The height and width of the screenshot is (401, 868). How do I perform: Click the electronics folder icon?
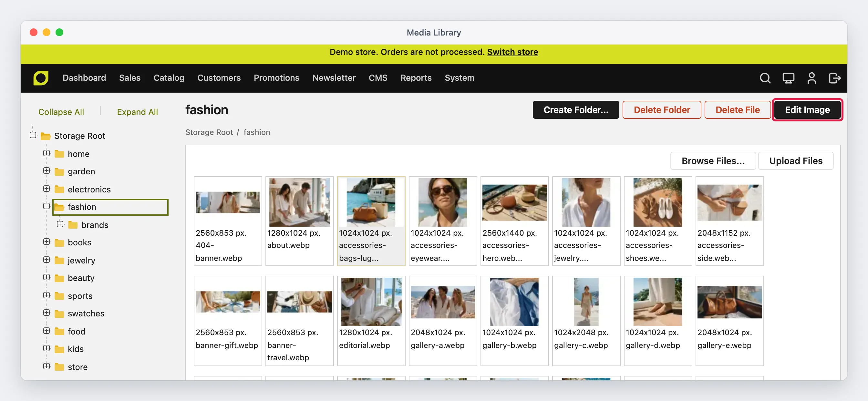coord(59,190)
